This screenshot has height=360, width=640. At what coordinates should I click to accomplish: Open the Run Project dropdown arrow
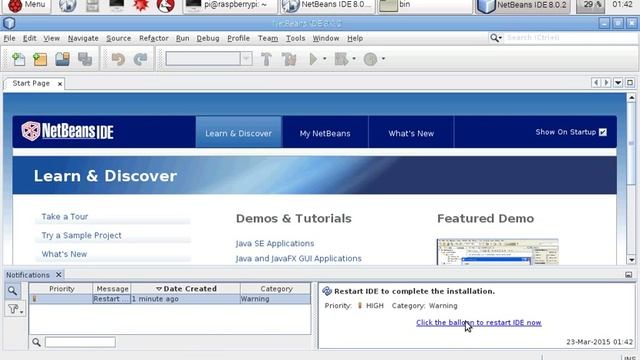point(324,59)
